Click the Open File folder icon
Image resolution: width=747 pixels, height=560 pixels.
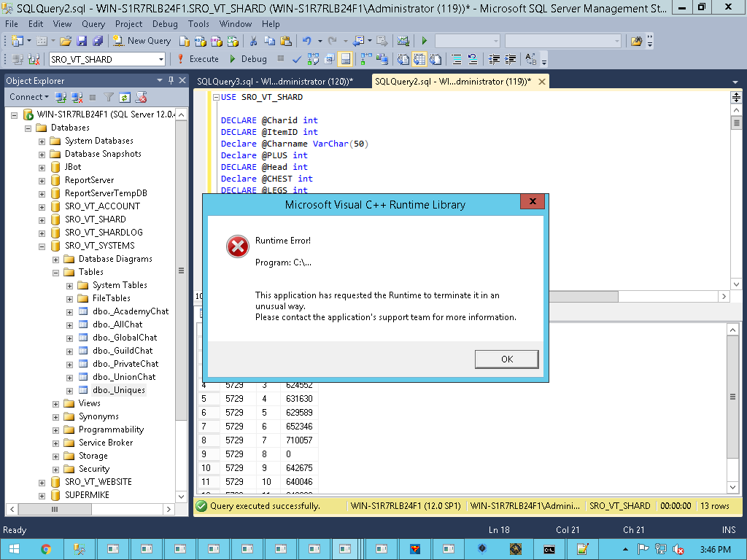(x=65, y=41)
